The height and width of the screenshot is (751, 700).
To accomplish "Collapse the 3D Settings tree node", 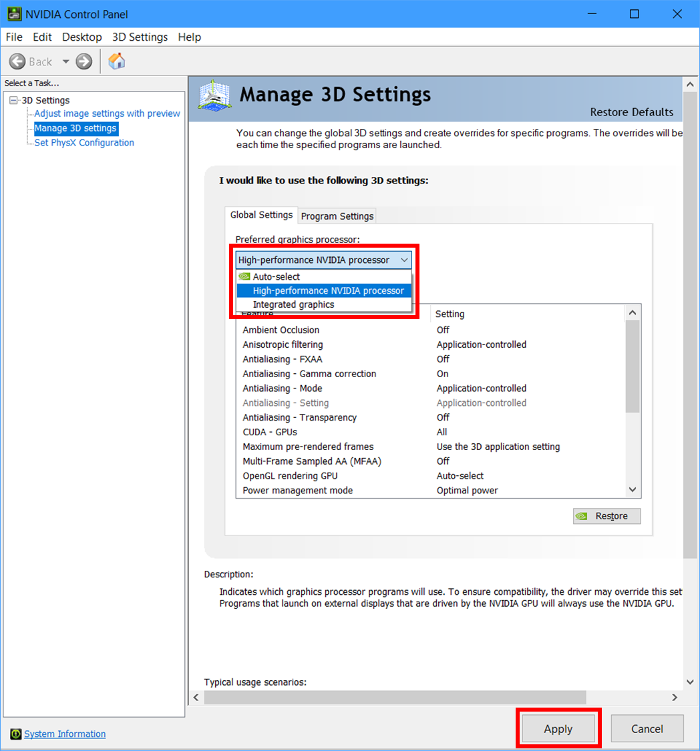I will point(13,100).
